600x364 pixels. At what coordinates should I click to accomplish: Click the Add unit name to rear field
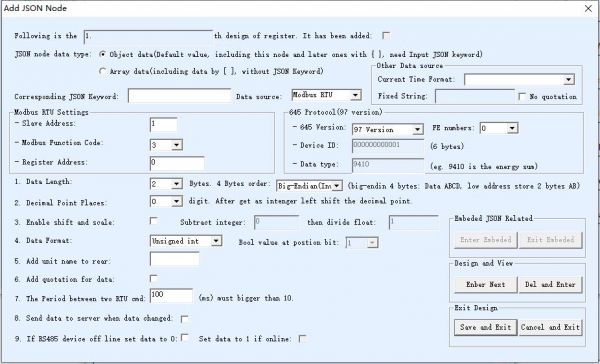click(174, 259)
